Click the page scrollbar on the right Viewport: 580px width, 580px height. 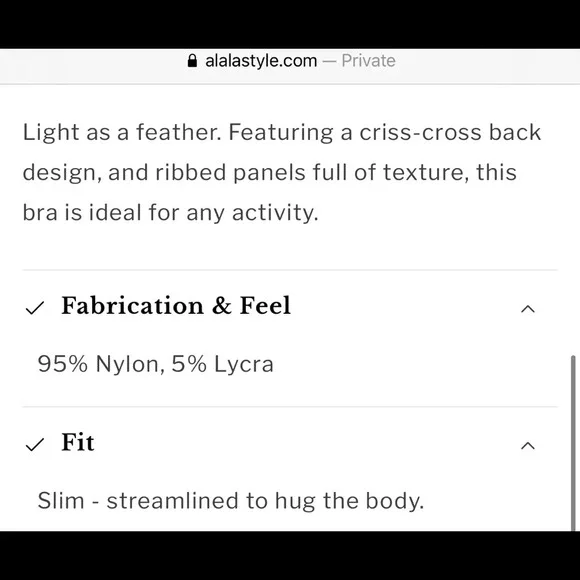[x=573, y=443]
